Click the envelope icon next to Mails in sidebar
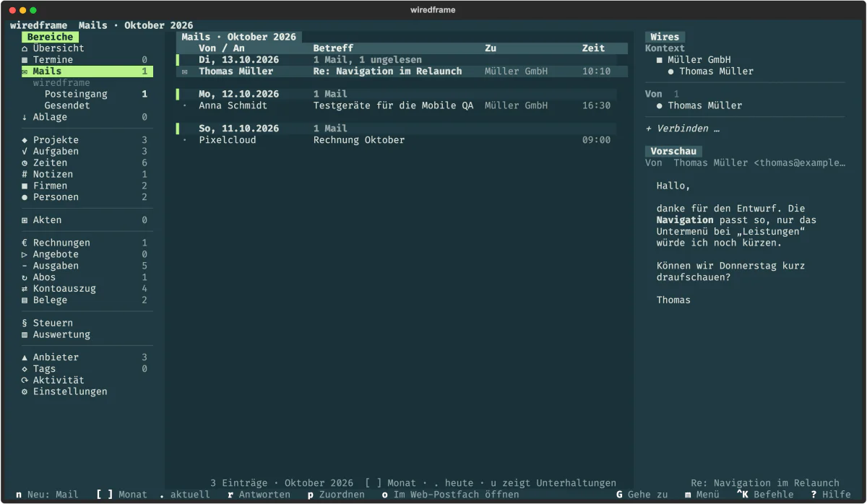Image resolution: width=867 pixels, height=504 pixels. [x=25, y=71]
